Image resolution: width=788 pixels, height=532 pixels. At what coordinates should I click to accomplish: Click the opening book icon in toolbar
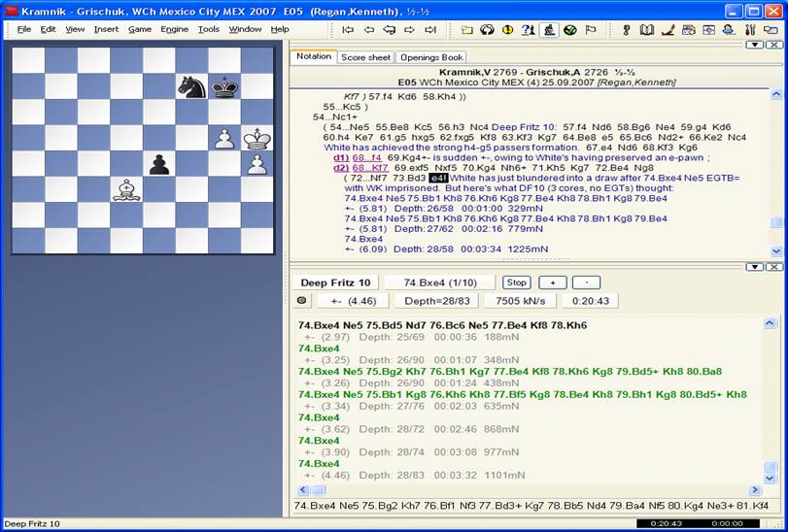click(647, 30)
